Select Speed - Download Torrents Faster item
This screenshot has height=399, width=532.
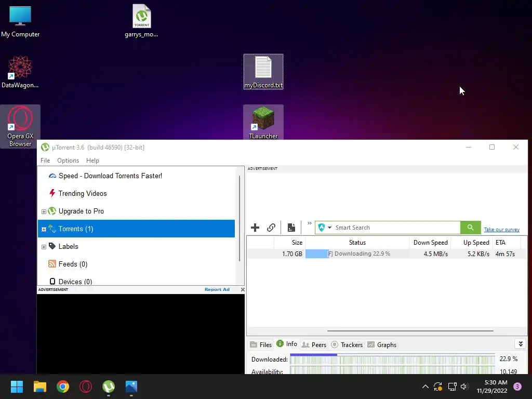[x=110, y=176]
